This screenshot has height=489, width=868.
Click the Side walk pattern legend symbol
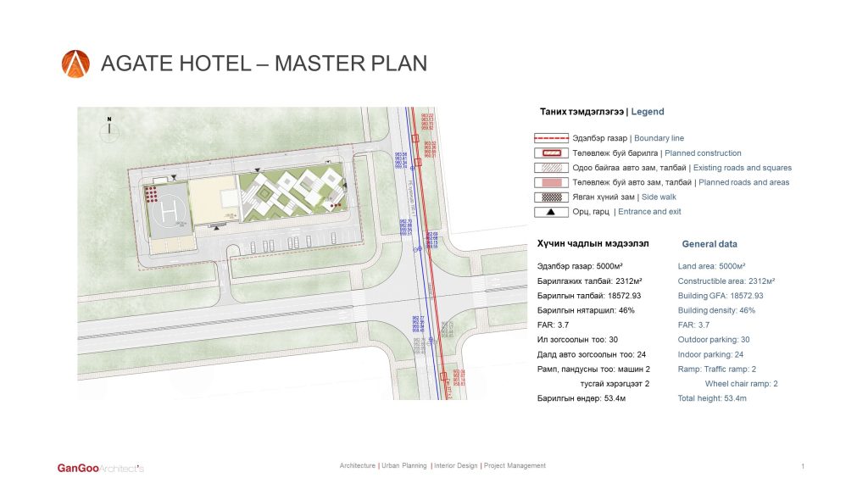tap(551, 197)
